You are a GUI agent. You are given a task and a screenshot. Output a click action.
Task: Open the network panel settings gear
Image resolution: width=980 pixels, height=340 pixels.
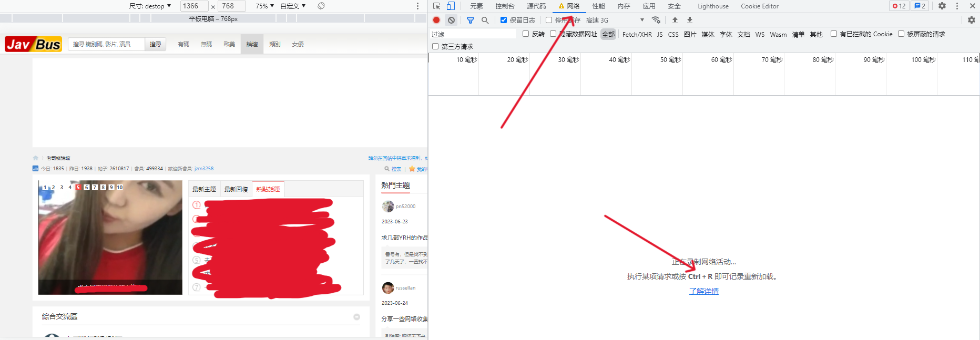[972, 20]
